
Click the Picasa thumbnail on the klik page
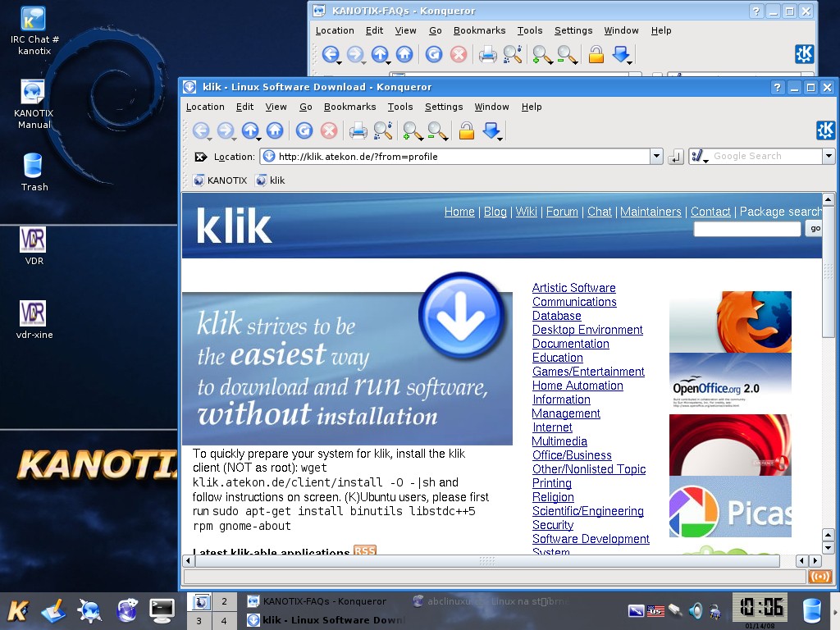tap(730, 506)
